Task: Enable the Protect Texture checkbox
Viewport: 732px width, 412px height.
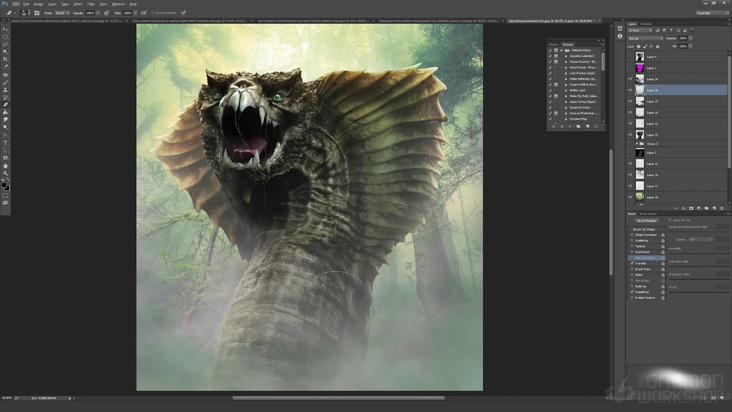Action: pos(632,297)
